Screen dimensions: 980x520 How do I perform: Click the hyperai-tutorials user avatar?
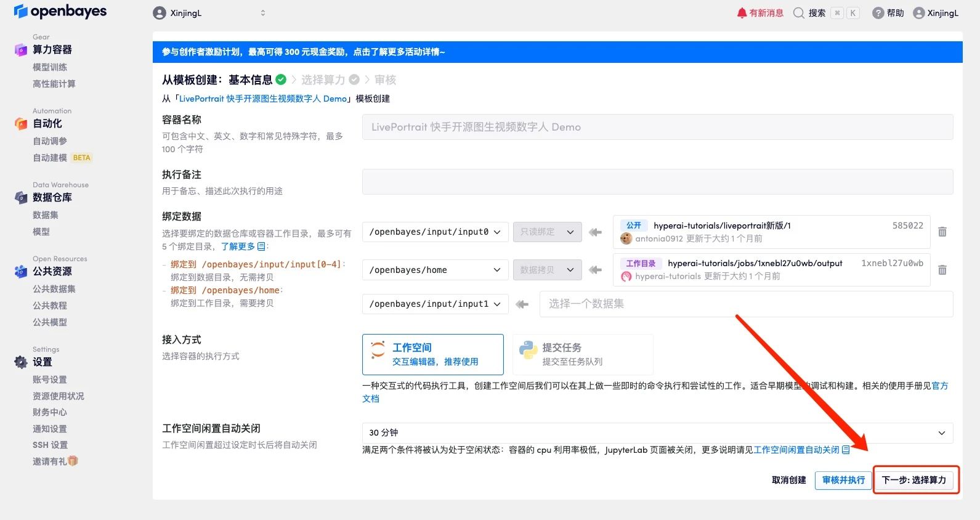(x=626, y=277)
